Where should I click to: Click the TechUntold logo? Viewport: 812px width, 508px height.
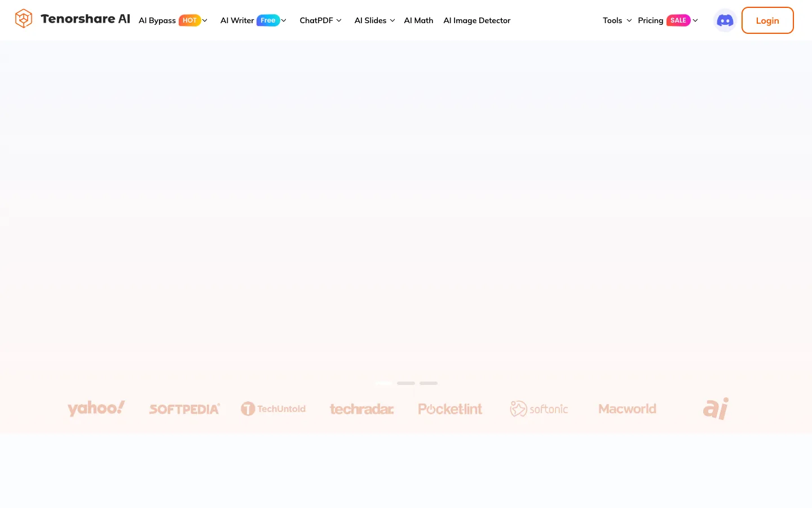pos(273,409)
